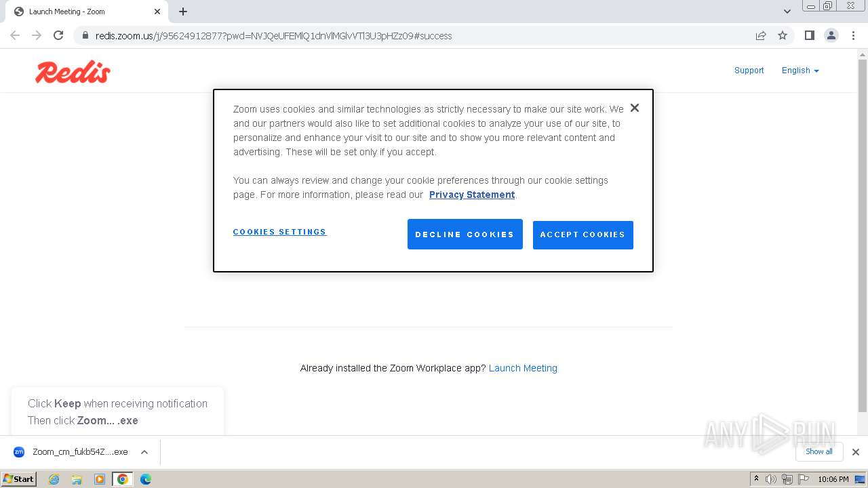Open the Windows Start menu
The width and height of the screenshot is (868, 488).
[x=19, y=479]
